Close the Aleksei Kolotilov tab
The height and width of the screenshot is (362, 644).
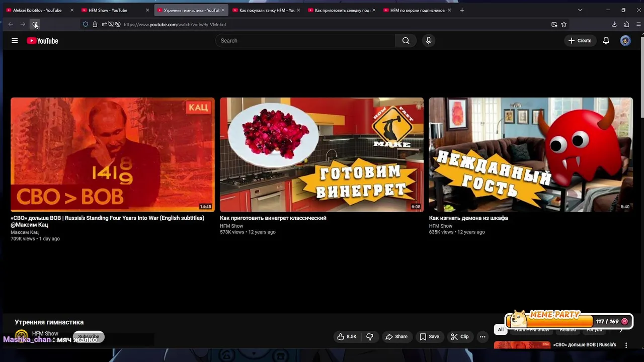(x=72, y=10)
